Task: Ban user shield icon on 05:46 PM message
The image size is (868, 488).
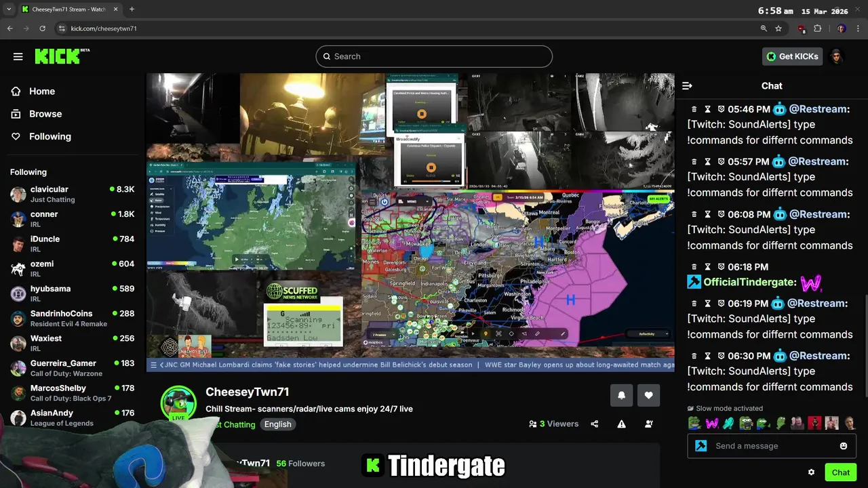Action: point(721,109)
